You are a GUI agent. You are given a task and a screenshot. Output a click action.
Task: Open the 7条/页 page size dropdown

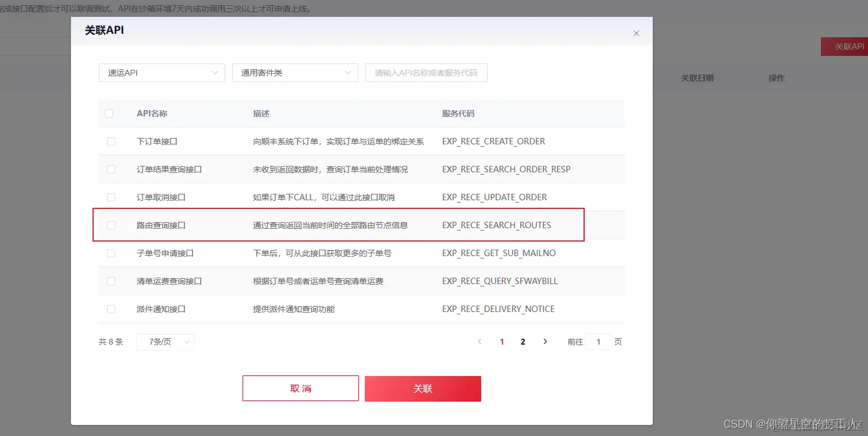[165, 342]
